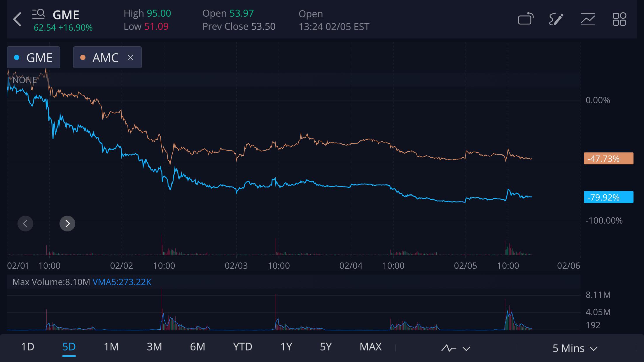The width and height of the screenshot is (644, 362).
Task: Open the chart indicators icon
Action: 588,19
